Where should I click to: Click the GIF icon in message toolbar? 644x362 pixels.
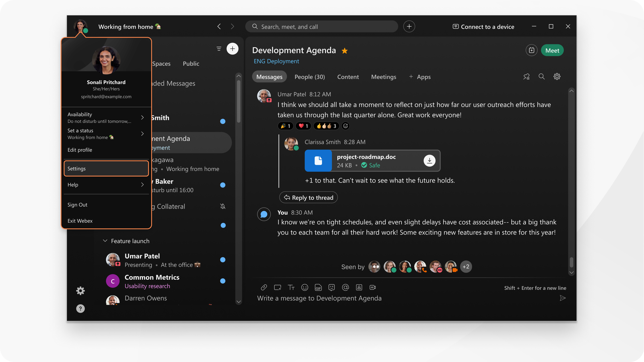pyautogui.click(x=318, y=288)
